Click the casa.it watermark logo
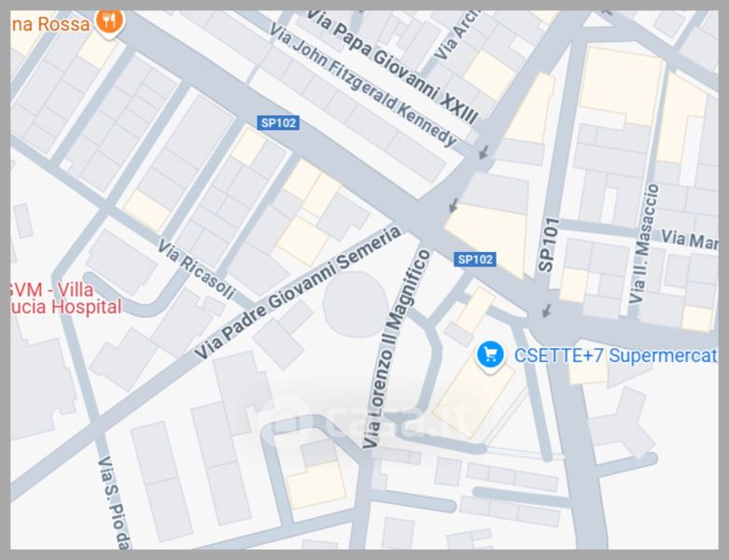The width and height of the screenshot is (729, 560). point(365,421)
